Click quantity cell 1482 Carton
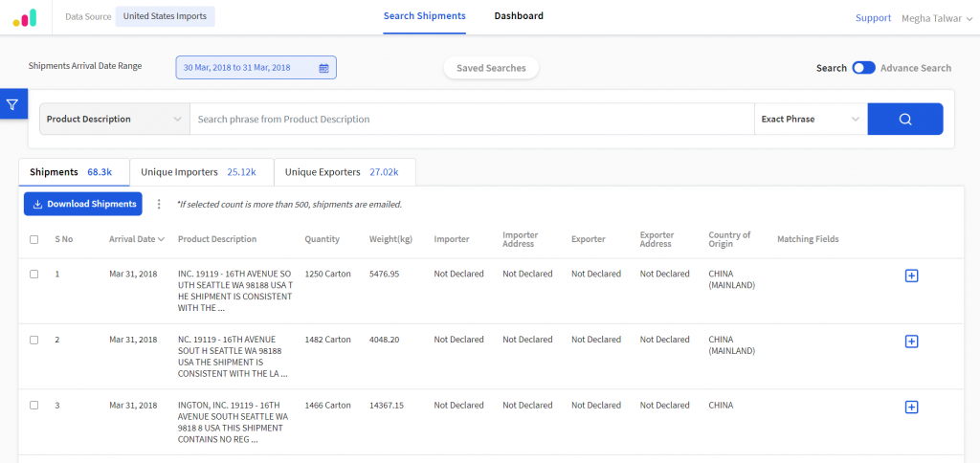The image size is (980, 463). [327, 340]
